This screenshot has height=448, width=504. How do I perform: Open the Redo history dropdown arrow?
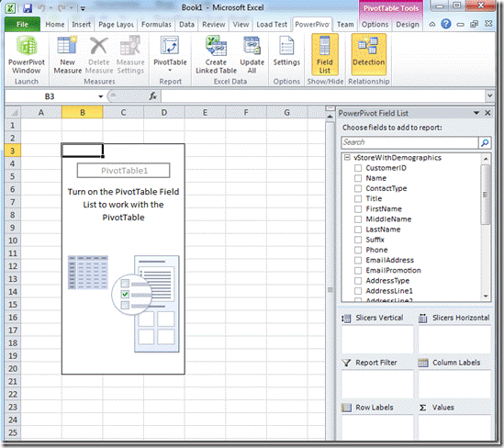[x=72, y=8]
